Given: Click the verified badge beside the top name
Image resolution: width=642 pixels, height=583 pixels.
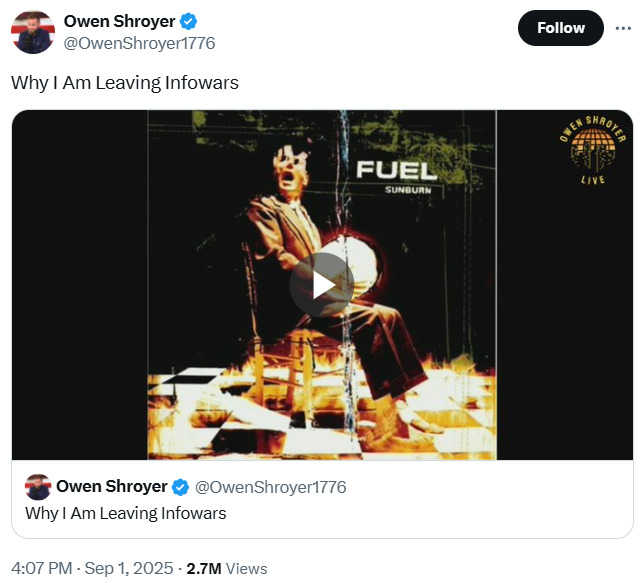Looking at the screenshot, I should pyautogui.click(x=188, y=22).
